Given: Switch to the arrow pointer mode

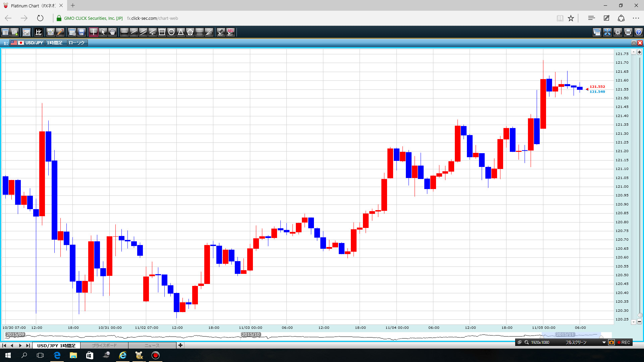Looking at the screenshot, I should pos(103,32).
